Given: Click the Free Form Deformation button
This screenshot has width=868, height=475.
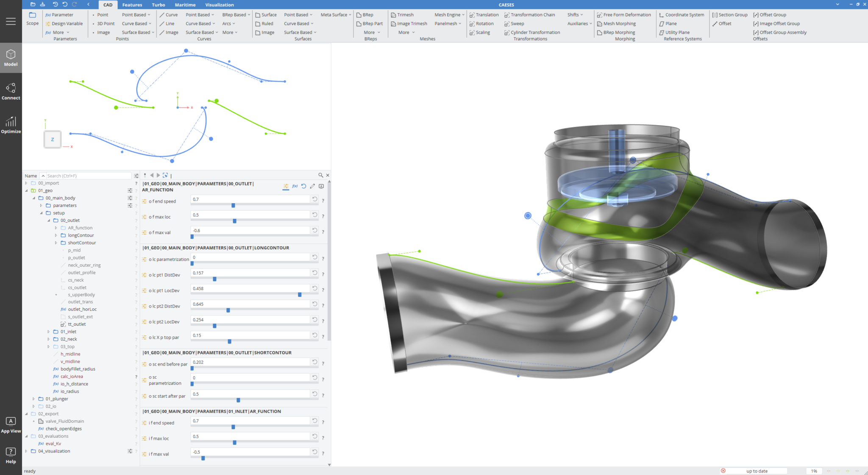Looking at the screenshot, I should (x=626, y=15).
